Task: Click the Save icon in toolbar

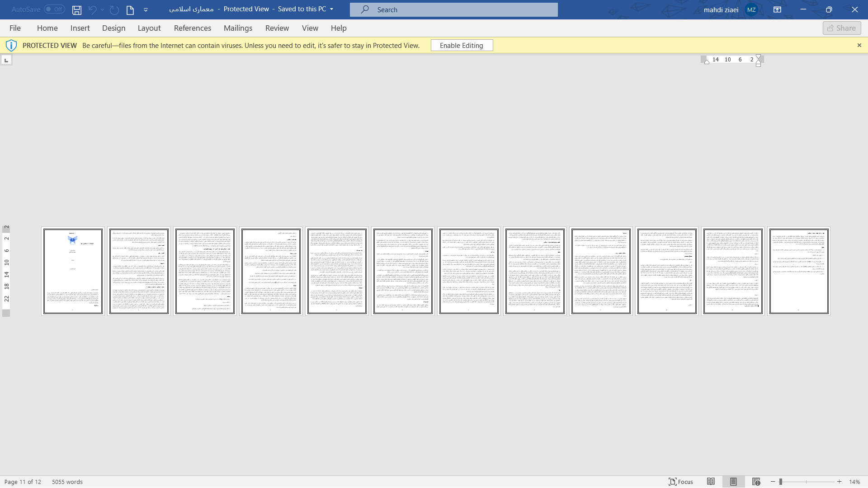Action: pos(76,9)
